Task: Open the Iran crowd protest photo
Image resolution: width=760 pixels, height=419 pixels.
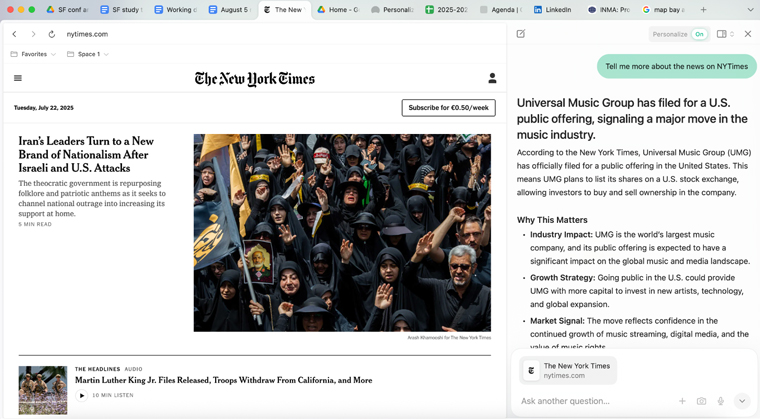Action: (x=342, y=233)
